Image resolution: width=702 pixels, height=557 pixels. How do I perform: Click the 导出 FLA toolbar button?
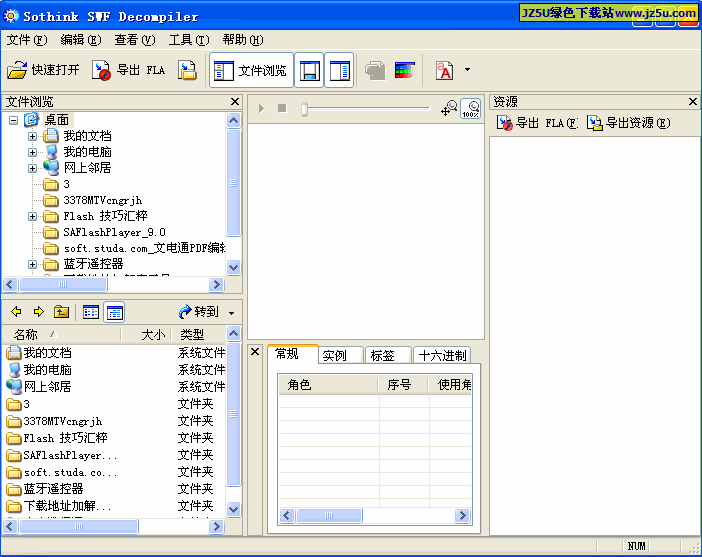click(128, 70)
